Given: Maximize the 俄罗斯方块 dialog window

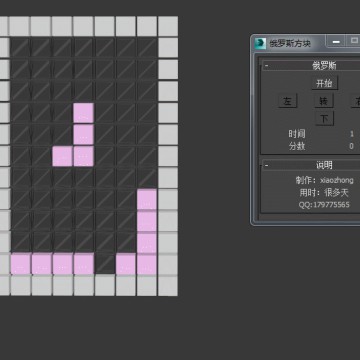Looking at the screenshot, I should point(354,41).
